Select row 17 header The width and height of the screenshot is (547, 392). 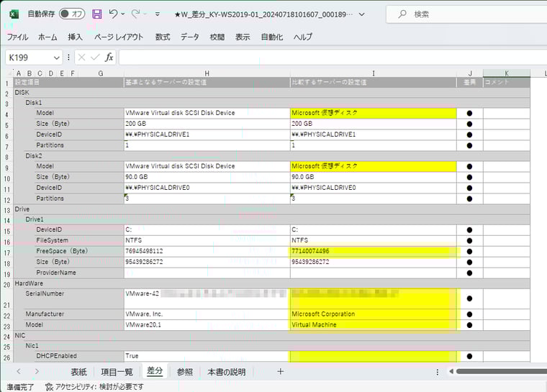7,252
